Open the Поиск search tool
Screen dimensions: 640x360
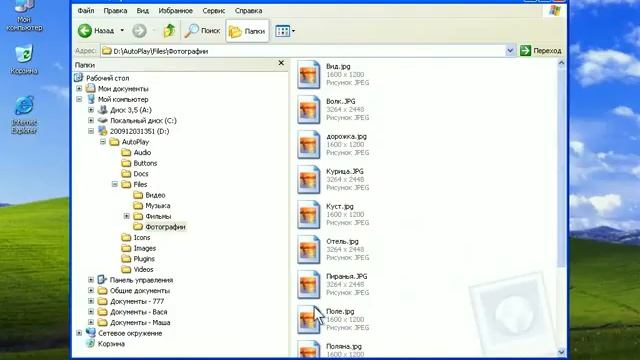[202, 31]
